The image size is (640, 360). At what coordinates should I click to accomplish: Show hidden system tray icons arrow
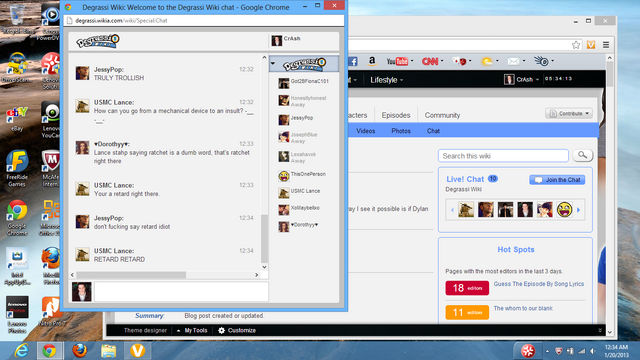point(547,351)
